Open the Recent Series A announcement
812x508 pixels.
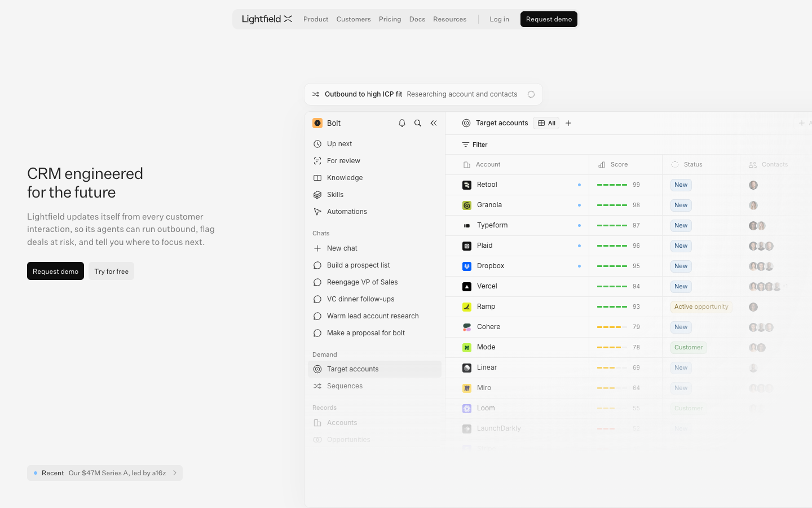[x=105, y=473]
